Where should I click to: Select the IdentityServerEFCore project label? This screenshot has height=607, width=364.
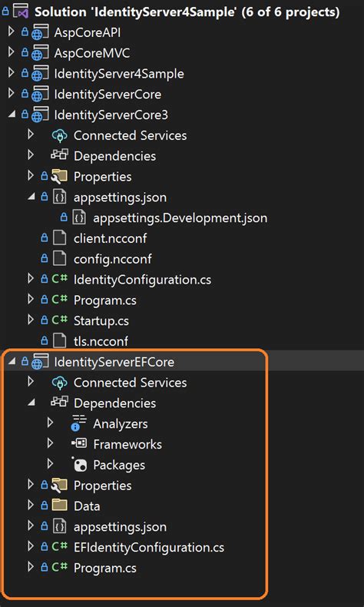pos(114,362)
